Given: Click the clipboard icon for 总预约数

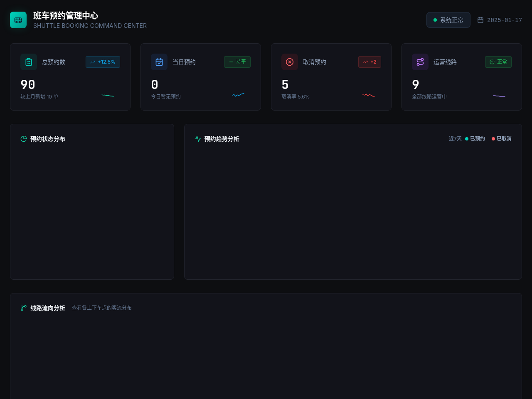Looking at the screenshot, I should click(x=29, y=62).
